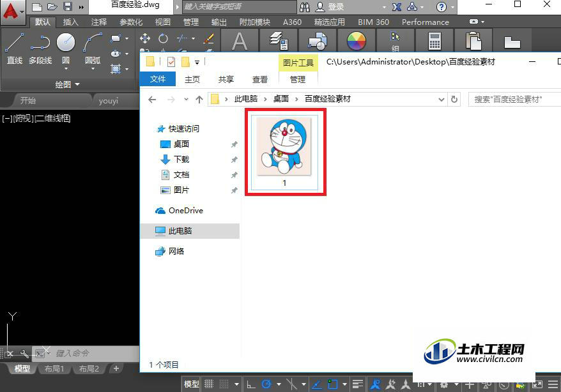Open Layer Properties icon in ribbon

click(279, 41)
